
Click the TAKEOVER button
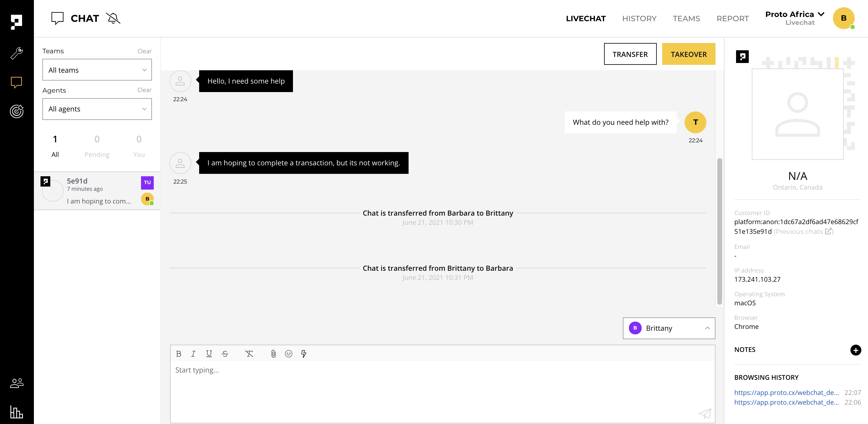coord(689,54)
